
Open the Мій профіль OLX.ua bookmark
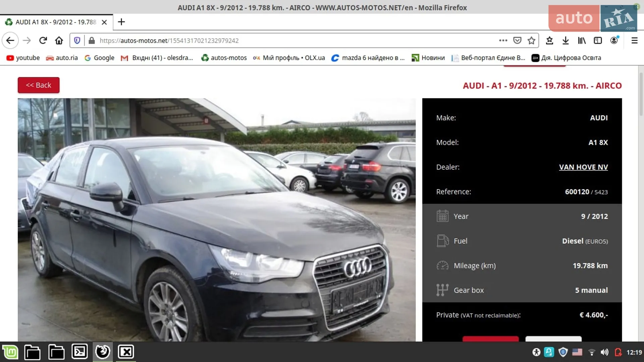[x=289, y=58]
